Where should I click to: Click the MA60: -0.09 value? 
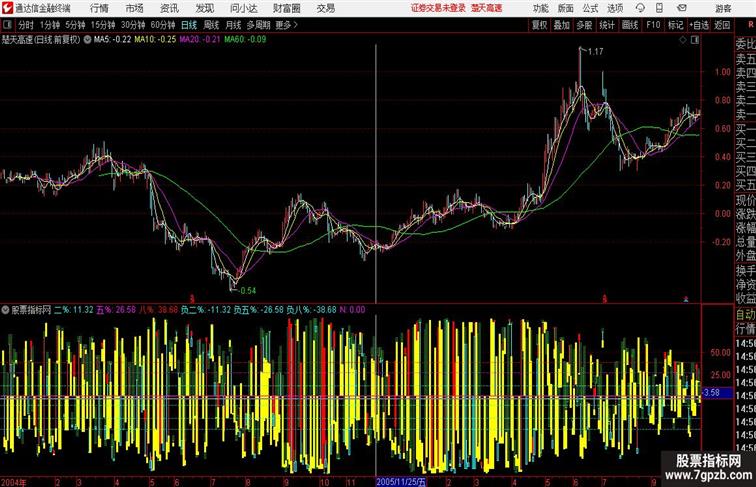(245, 40)
